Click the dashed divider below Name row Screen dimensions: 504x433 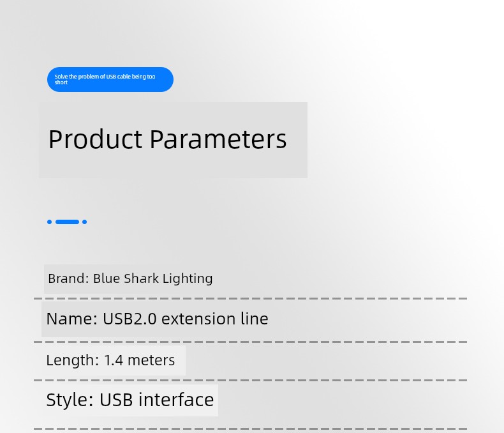(250, 342)
